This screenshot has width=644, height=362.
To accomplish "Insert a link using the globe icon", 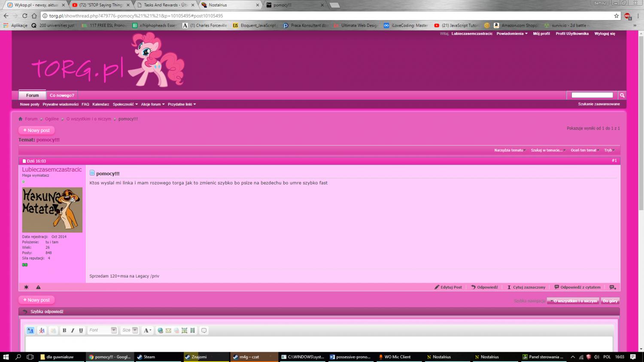I will coord(160,330).
